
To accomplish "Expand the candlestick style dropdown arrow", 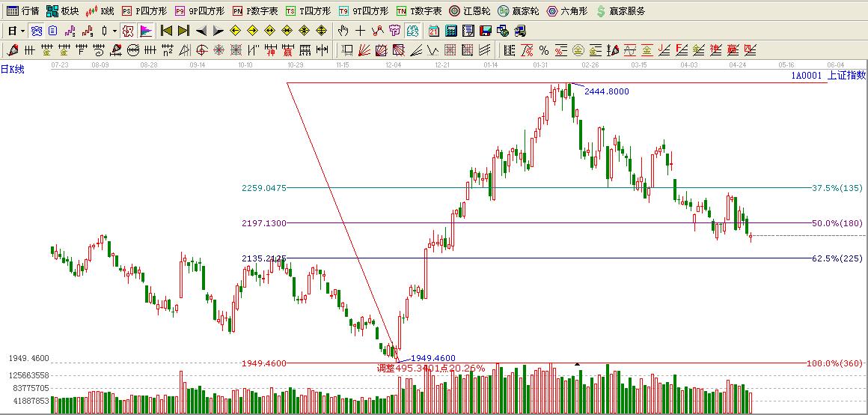I will [x=114, y=31].
